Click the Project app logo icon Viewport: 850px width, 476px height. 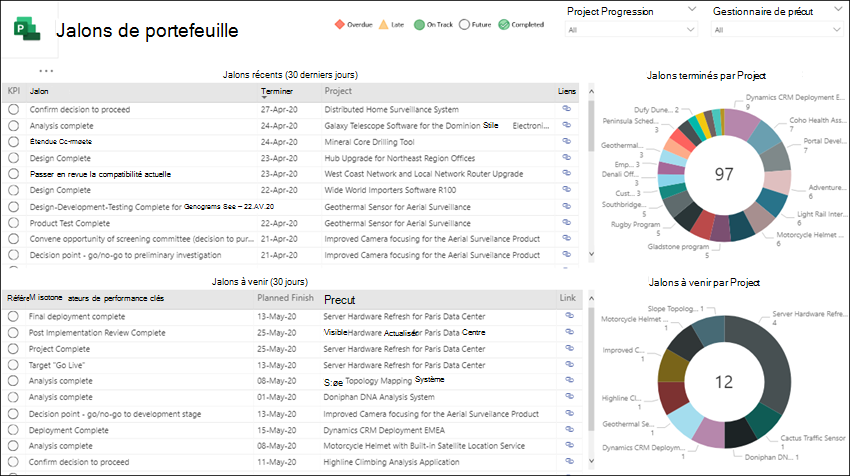pos(28,29)
